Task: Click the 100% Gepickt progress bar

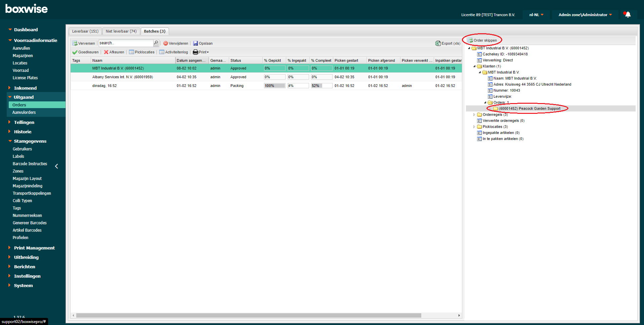Action: point(275,86)
